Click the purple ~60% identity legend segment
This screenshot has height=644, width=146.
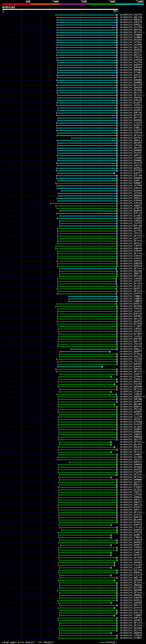(x=73, y=4)
